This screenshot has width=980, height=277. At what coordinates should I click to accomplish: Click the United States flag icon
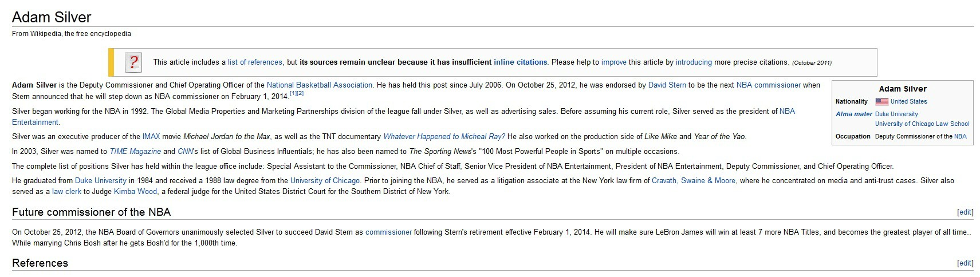(x=881, y=102)
